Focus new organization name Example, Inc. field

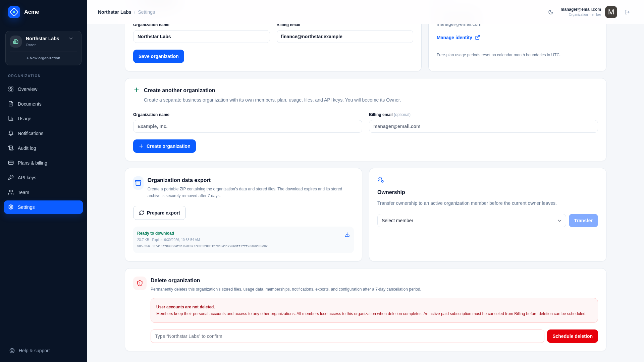point(248,126)
